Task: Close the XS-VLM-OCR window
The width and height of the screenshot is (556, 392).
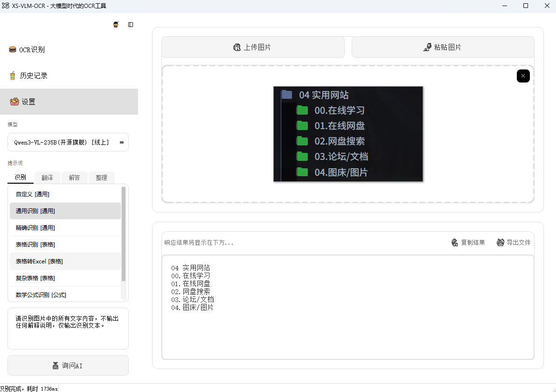Action: [546, 6]
